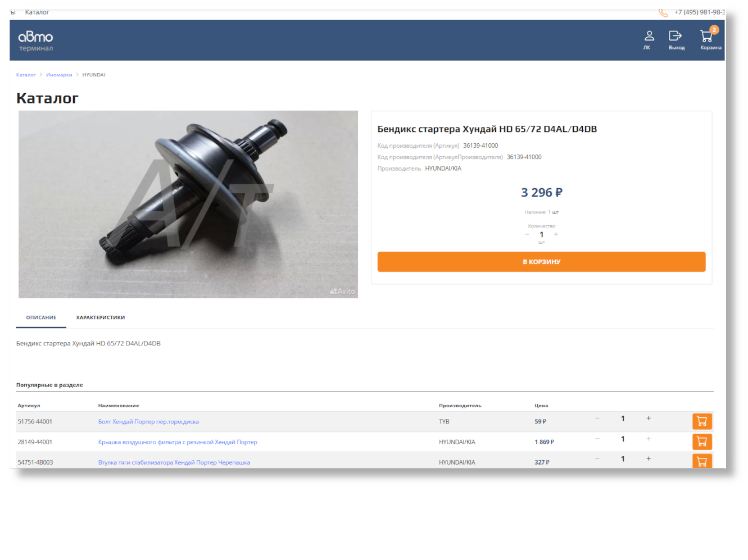Viewport: 748px width, 560px height.
Task: Click article number 51756-44001
Action: point(35,422)
